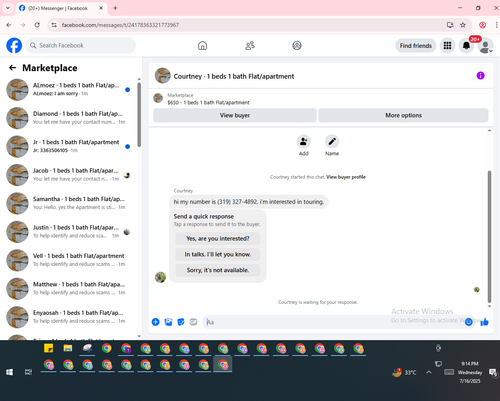
Task: Click chat messages scrollbar
Action: click(x=489, y=237)
